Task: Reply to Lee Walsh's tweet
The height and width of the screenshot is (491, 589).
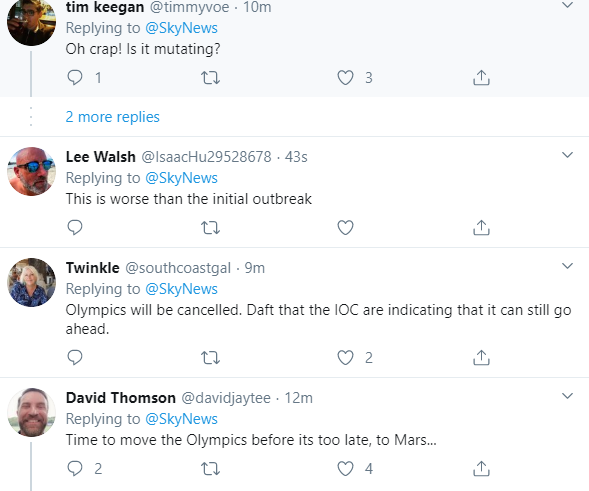Action: [75, 227]
